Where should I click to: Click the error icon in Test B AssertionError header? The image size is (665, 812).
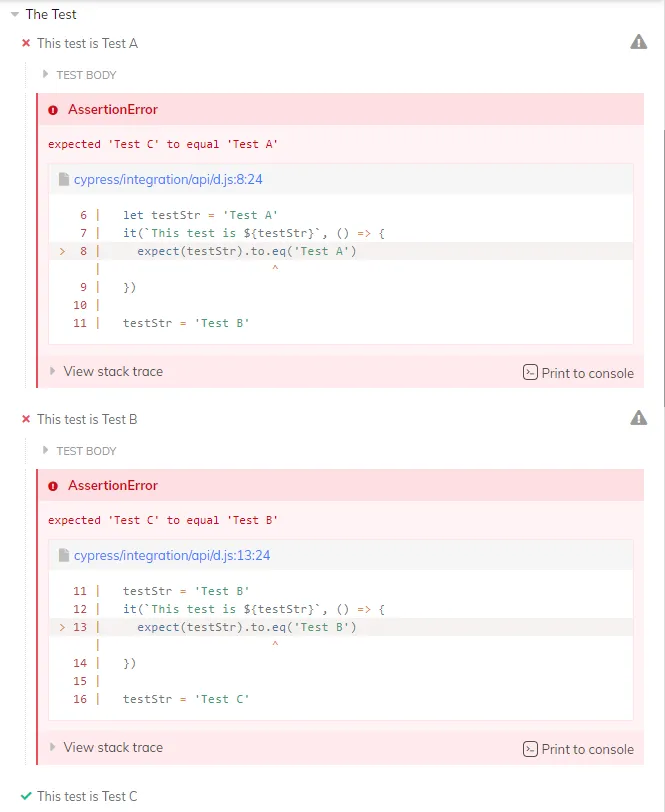point(53,486)
